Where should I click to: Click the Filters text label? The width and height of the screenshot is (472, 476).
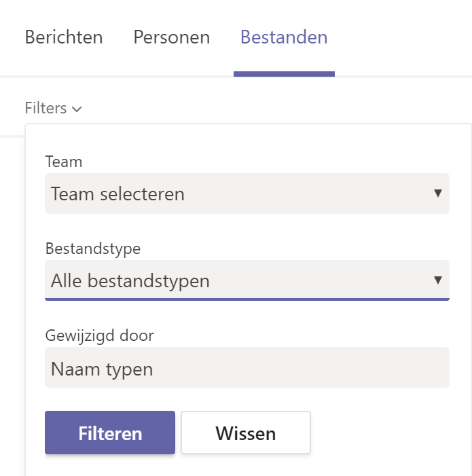[x=46, y=109]
